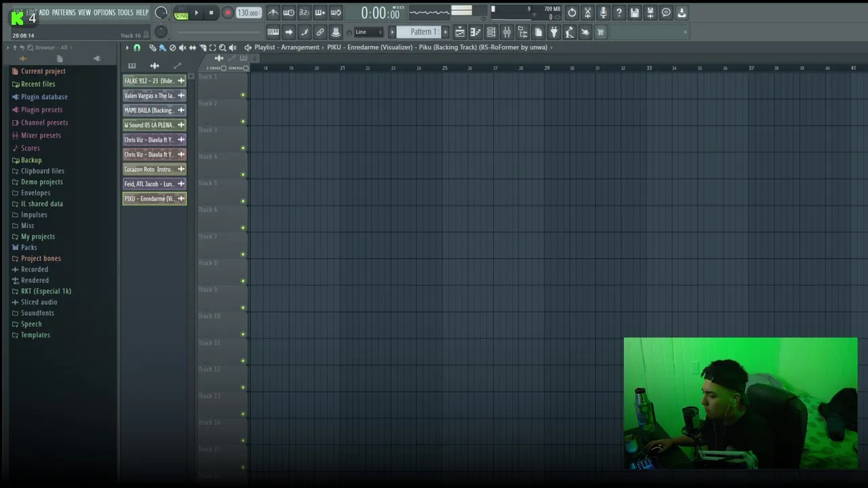The height and width of the screenshot is (488, 868).
Task: Select the Draw pencil tool in playlist
Action: click(x=152, y=47)
